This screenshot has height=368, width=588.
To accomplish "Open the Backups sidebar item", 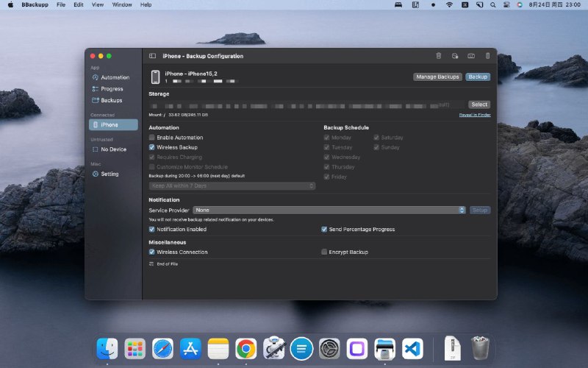I will tap(111, 100).
